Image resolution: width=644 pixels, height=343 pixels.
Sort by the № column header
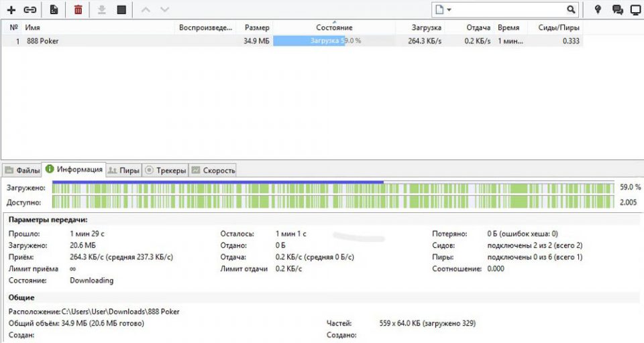(13, 27)
